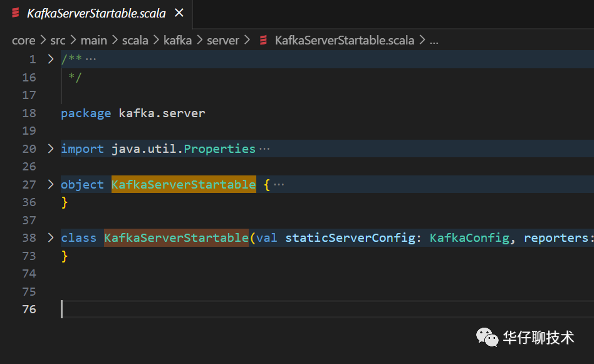Viewport: 594px width, 364px height.
Task: Open the scala breadcrumb folder
Action: 135,40
